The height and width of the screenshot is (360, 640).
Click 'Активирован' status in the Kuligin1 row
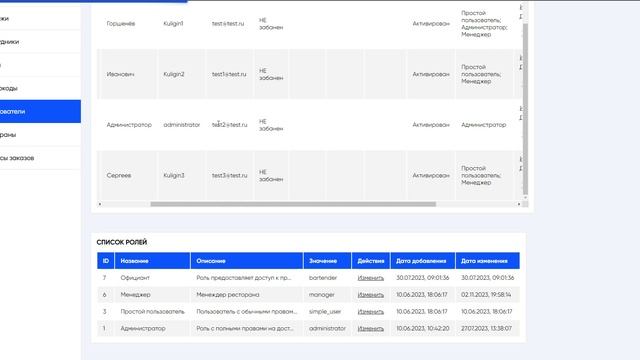(x=431, y=24)
